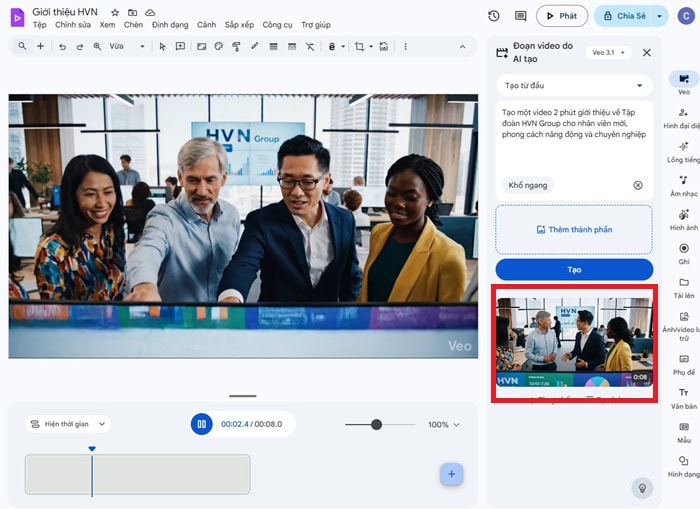Expand the Hiện thời gian dropdown
Viewport: 700px width, 509px height.
pos(67,424)
